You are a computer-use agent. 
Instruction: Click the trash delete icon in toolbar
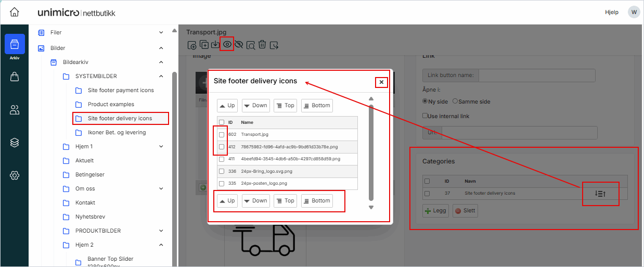[262, 45]
